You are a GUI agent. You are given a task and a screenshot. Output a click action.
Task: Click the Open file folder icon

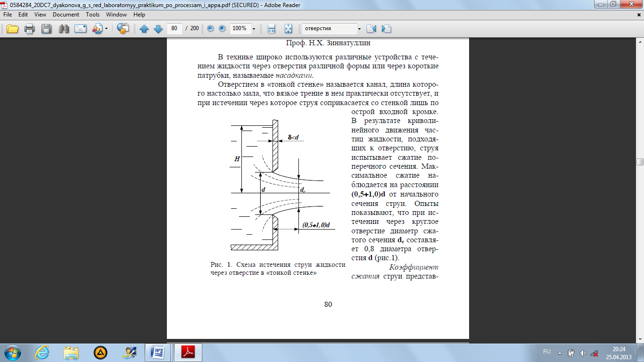coord(12,29)
